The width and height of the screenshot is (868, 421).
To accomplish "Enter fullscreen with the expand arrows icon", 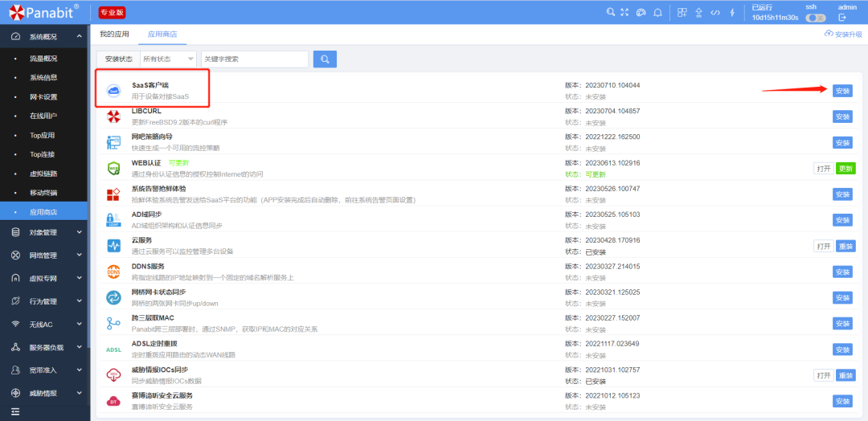I will [x=624, y=12].
